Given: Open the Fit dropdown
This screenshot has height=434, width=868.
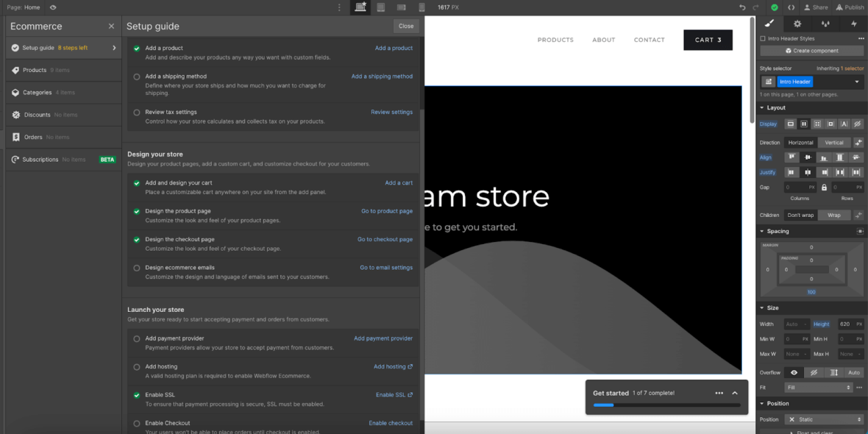Looking at the screenshot, I should tap(818, 388).
